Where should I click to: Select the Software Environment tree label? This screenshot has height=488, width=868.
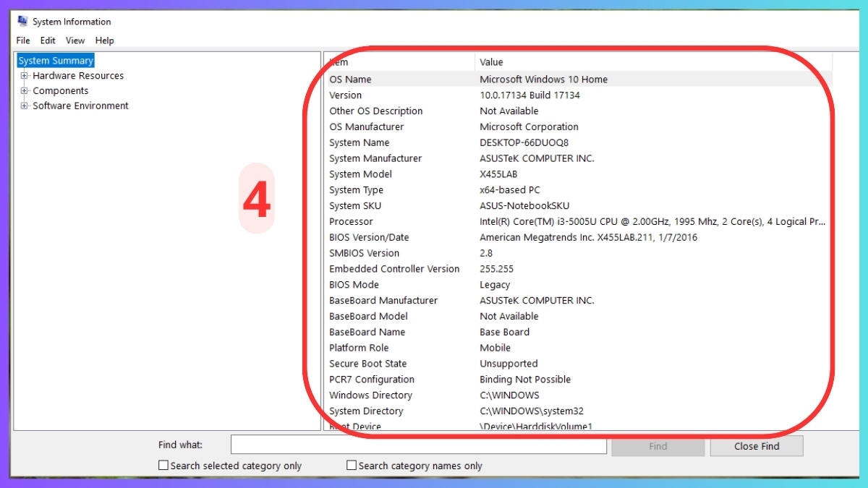pyautogui.click(x=80, y=106)
